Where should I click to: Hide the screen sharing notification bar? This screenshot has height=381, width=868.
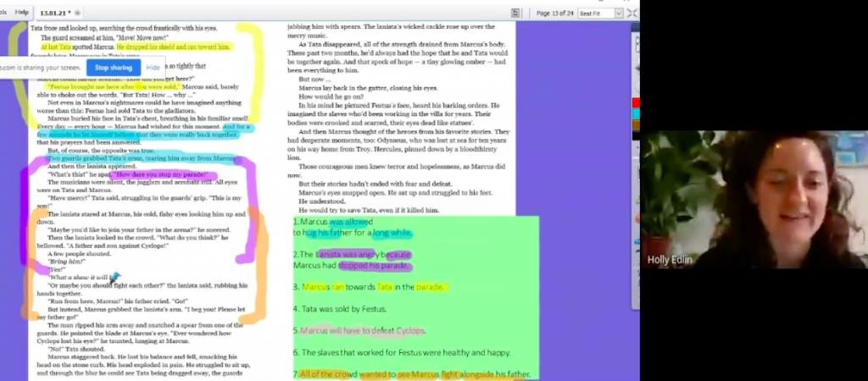(x=153, y=68)
